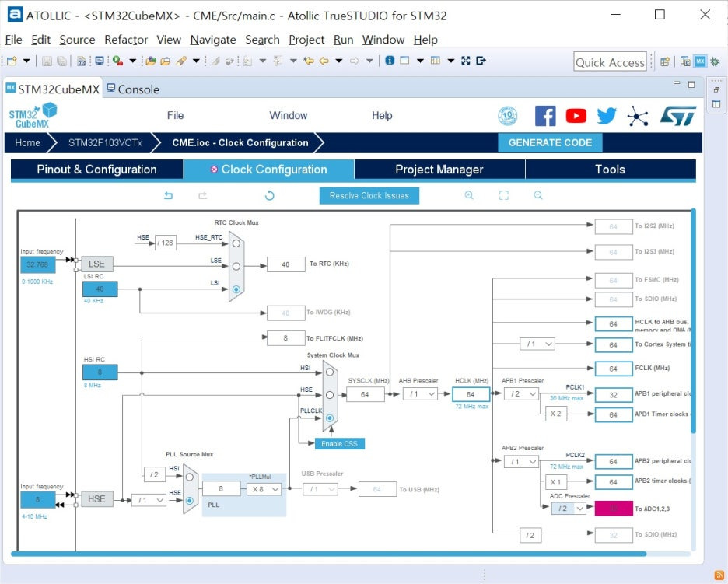The height and width of the screenshot is (584, 728).
Task: Click the undo arrow above clock diagram
Action: [168, 195]
